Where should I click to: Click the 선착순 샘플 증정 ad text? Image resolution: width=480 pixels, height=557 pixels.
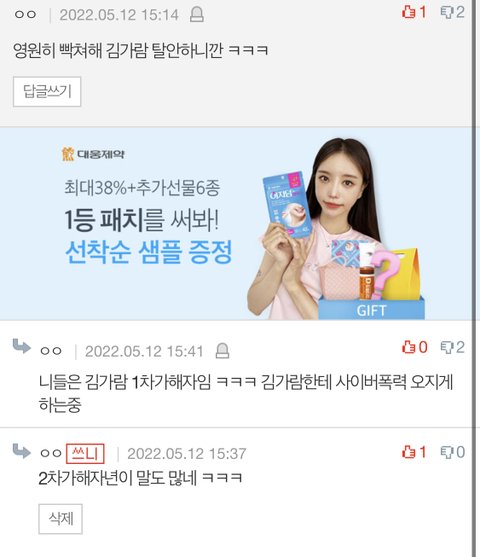pos(149,252)
